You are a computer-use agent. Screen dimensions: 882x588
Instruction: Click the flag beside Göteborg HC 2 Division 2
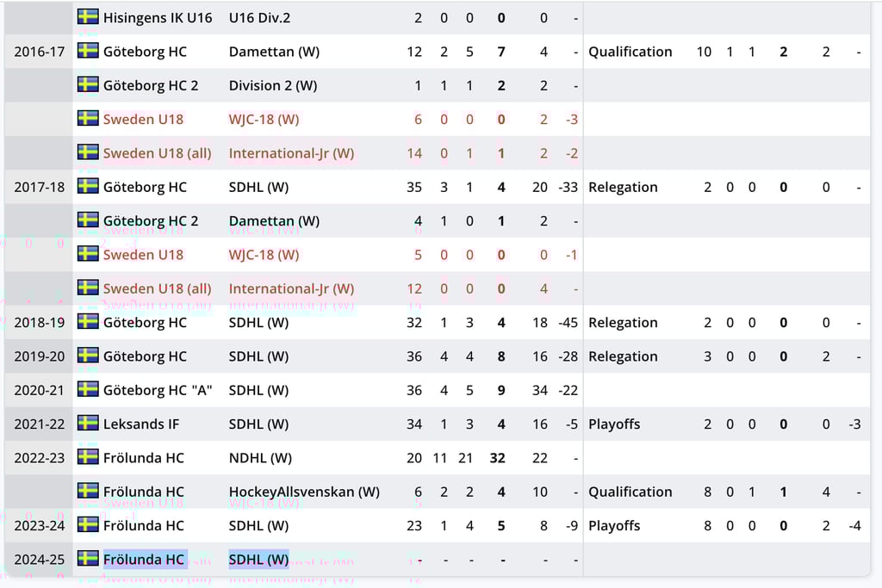pyautogui.click(x=88, y=84)
